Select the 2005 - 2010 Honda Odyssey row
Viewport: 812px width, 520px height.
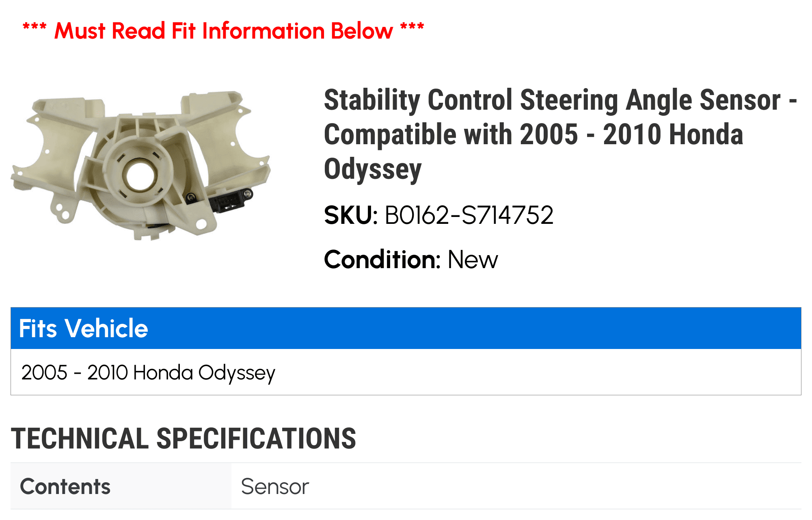(x=148, y=373)
